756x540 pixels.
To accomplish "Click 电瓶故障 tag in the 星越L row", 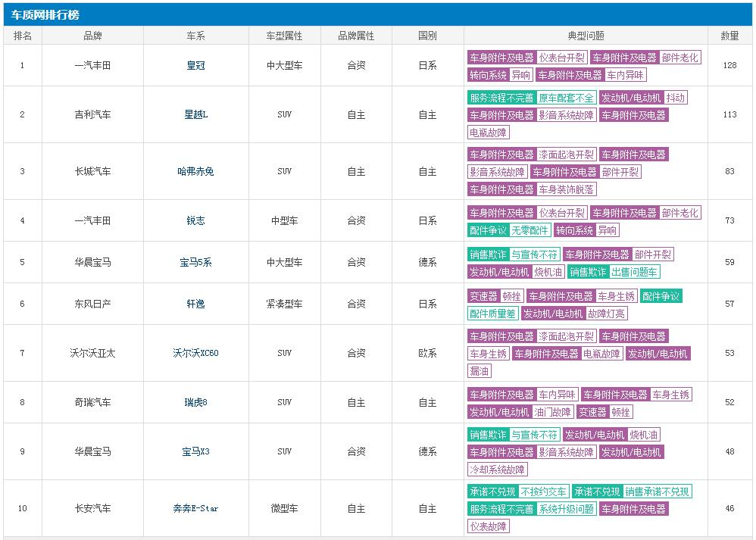I will tap(488, 133).
